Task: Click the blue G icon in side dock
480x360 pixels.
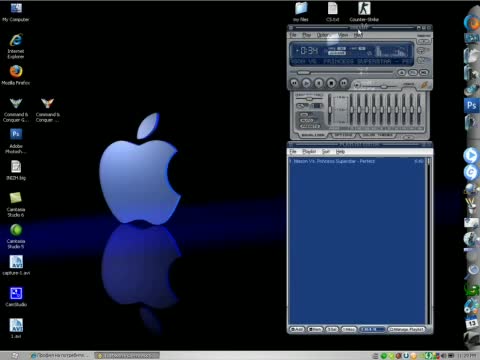Action: 471,172
